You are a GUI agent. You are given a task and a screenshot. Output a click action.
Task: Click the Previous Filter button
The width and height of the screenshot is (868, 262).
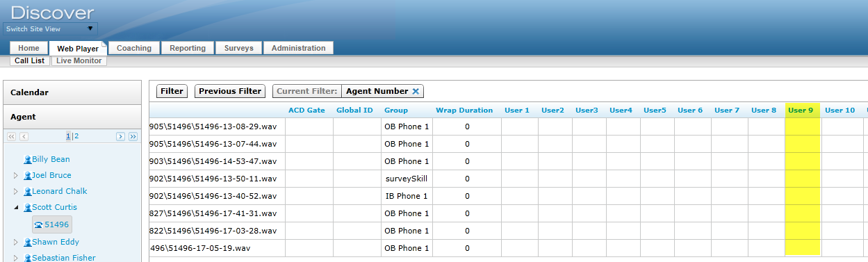point(230,91)
